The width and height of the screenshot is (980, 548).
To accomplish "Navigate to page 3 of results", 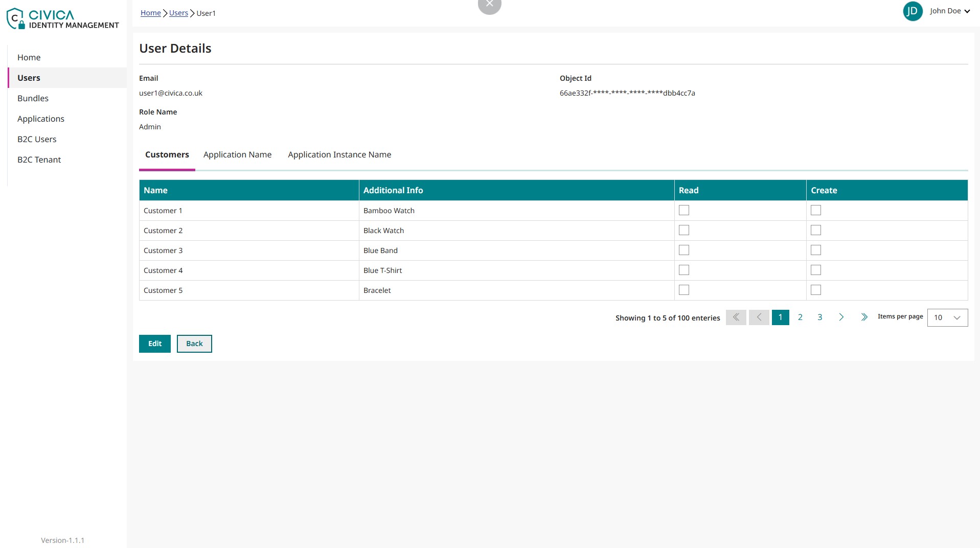I will point(819,317).
